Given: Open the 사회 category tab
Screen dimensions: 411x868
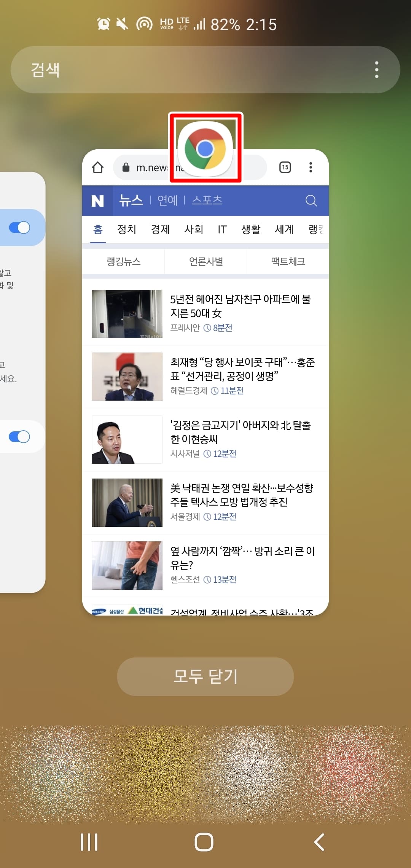Looking at the screenshot, I should tap(194, 229).
